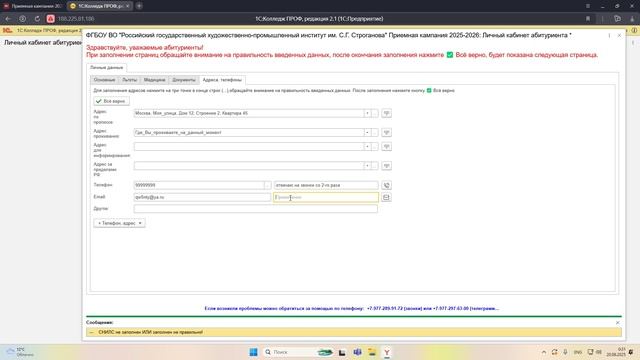Click the registration address text field
640x360 pixels.
(x=248, y=113)
